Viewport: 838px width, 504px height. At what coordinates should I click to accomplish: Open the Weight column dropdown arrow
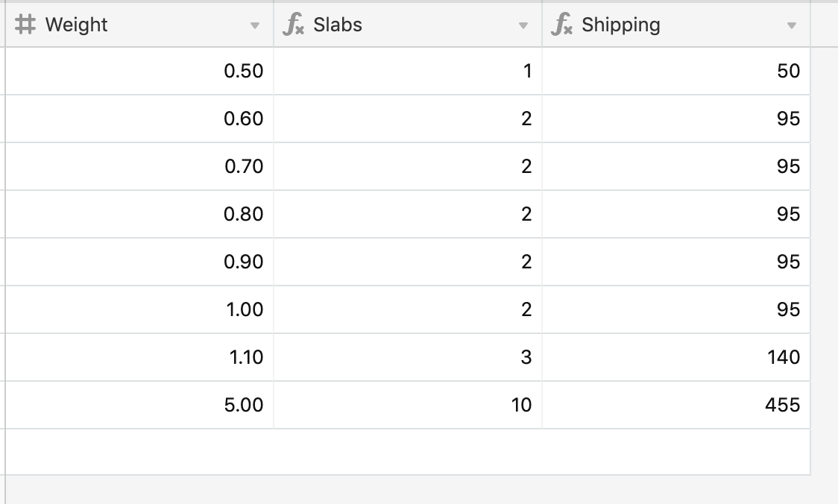[255, 25]
